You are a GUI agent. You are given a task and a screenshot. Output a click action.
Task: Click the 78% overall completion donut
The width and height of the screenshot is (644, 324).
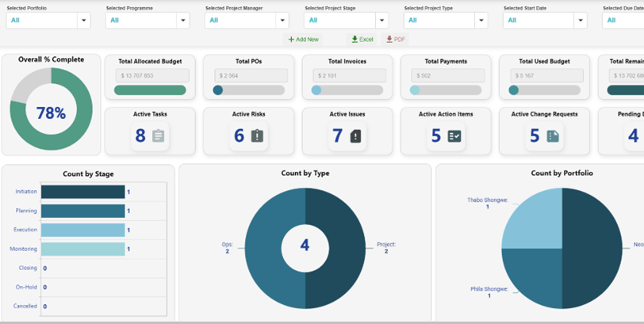point(51,109)
